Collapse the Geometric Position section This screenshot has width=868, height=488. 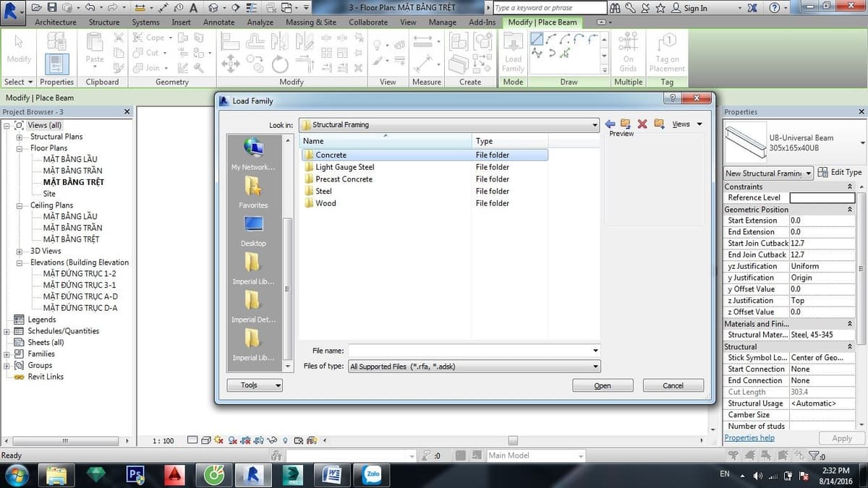[x=850, y=210]
